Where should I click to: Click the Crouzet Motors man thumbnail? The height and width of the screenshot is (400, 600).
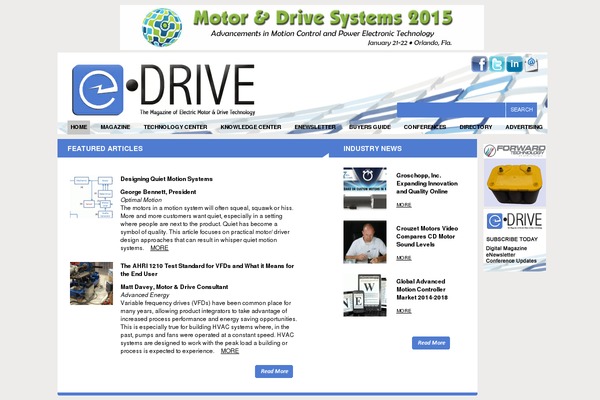(x=365, y=242)
